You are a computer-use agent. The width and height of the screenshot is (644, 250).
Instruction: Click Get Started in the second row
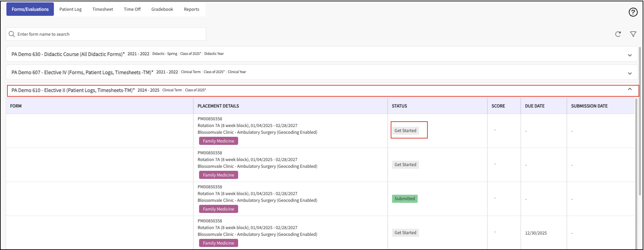[405, 164]
